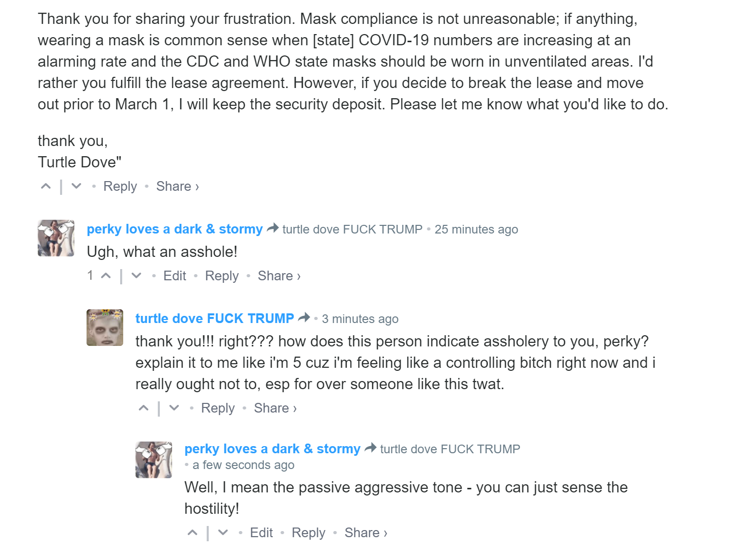The width and height of the screenshot is (756, 556).
Task: Reply to the "thank you!!! right???" comment
Action: [218, 408]
